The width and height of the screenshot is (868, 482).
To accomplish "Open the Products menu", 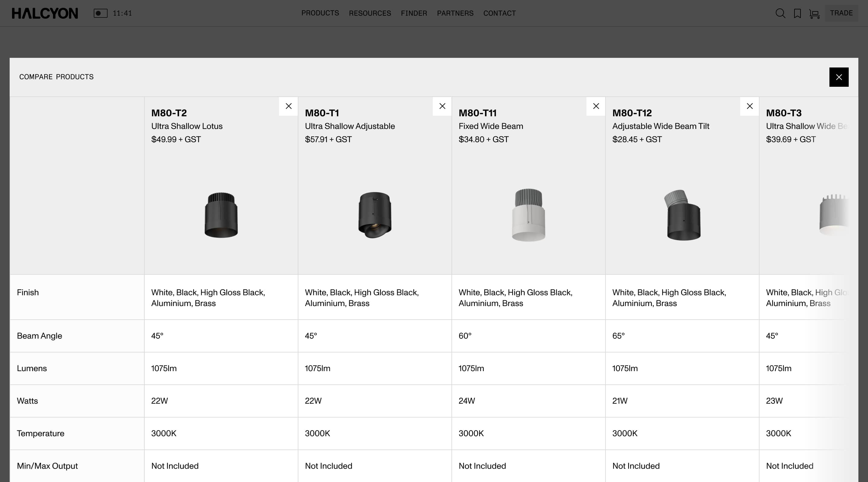I will [320, 13].
